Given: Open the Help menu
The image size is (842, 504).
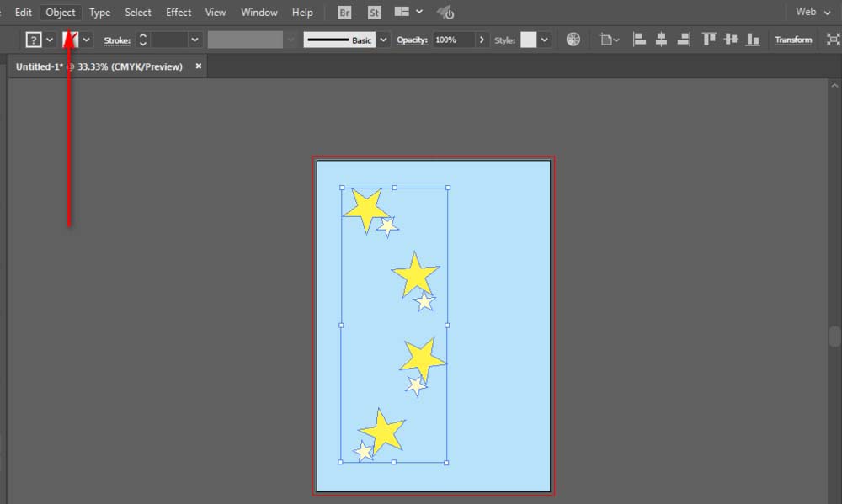Looking at the screenshot, I should tap(302, 13).
